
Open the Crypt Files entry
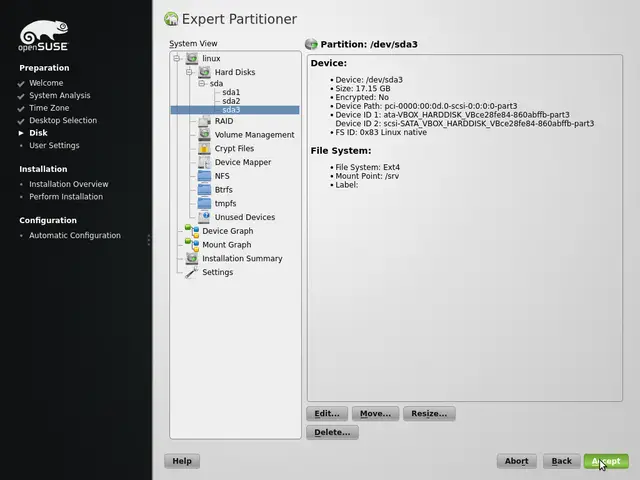click(x=234, y=149)
